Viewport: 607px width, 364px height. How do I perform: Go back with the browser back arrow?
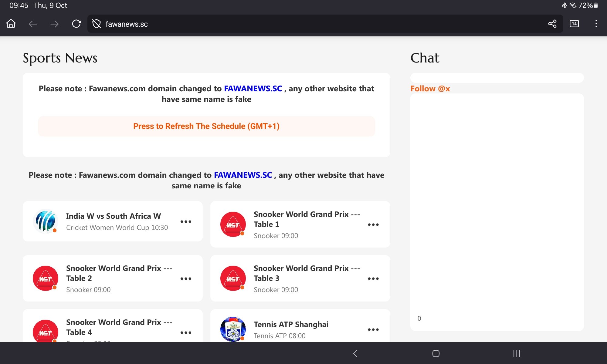click(33, 24)
